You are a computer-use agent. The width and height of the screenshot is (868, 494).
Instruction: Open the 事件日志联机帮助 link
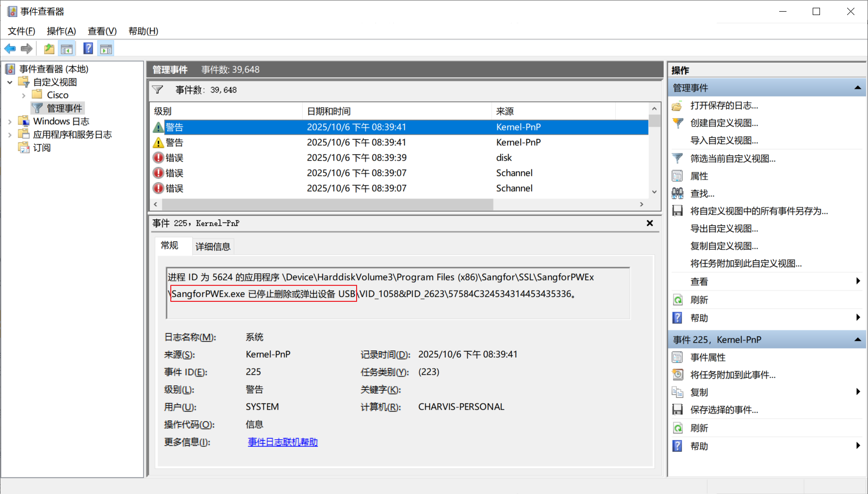click(282, 442)
